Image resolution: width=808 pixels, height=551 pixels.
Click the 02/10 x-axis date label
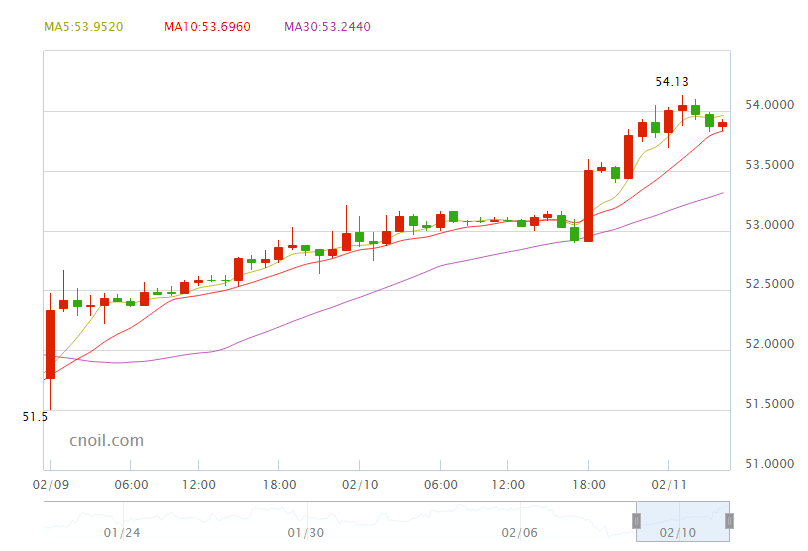pos(359,485)
